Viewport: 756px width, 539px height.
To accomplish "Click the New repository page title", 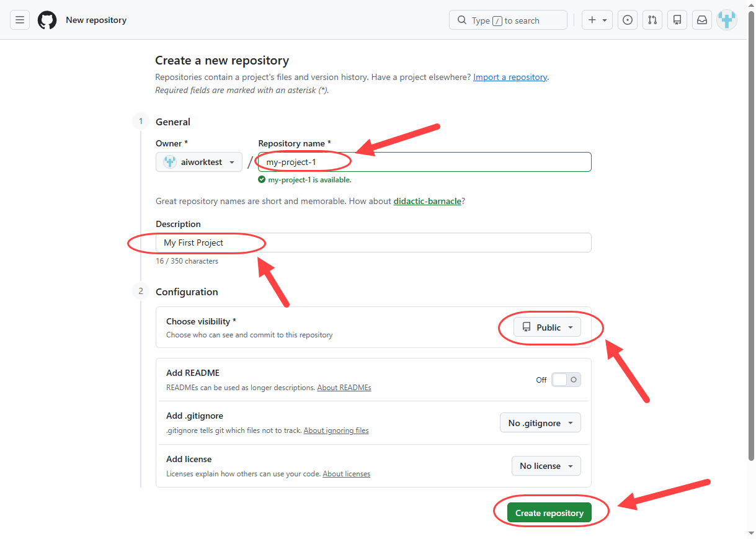I will pos(96,20).
